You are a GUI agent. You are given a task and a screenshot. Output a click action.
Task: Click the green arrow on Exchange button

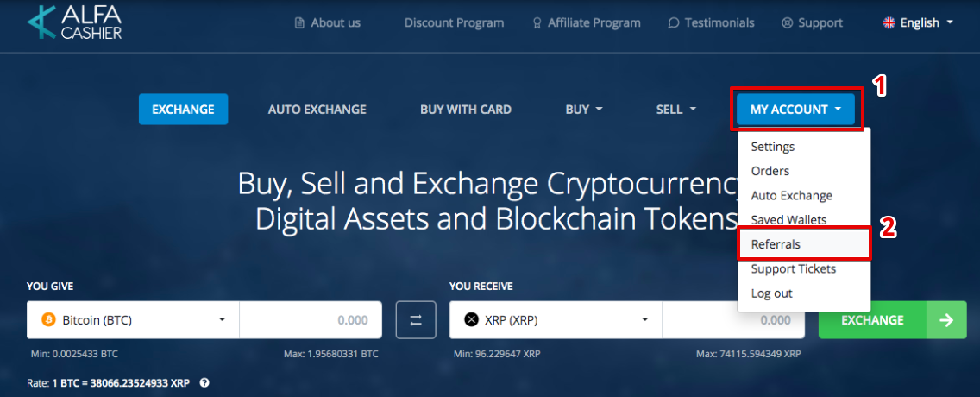946,320
